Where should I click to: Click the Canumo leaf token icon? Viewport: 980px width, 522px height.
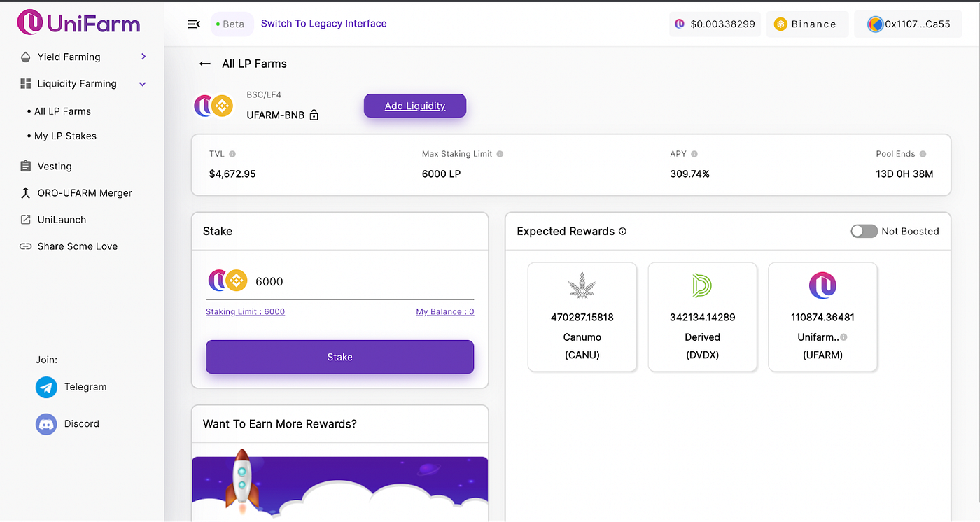pyautogui.click(x=582, y=286)
